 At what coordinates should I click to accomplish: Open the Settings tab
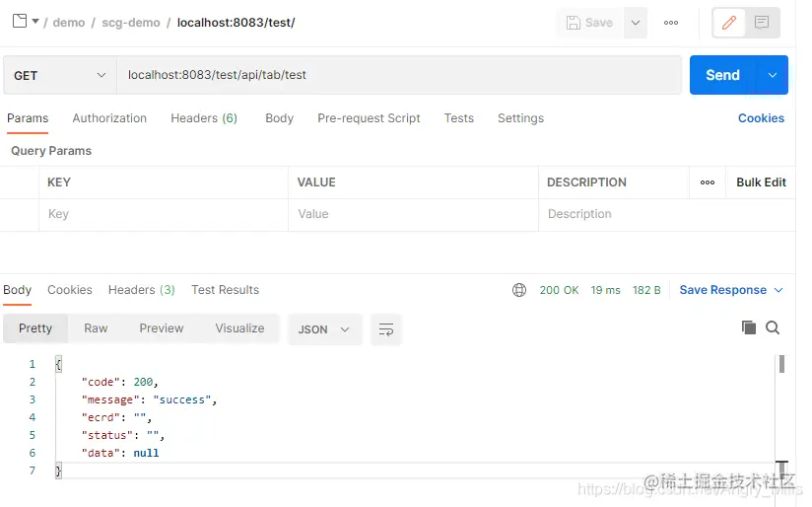point(520,118)
